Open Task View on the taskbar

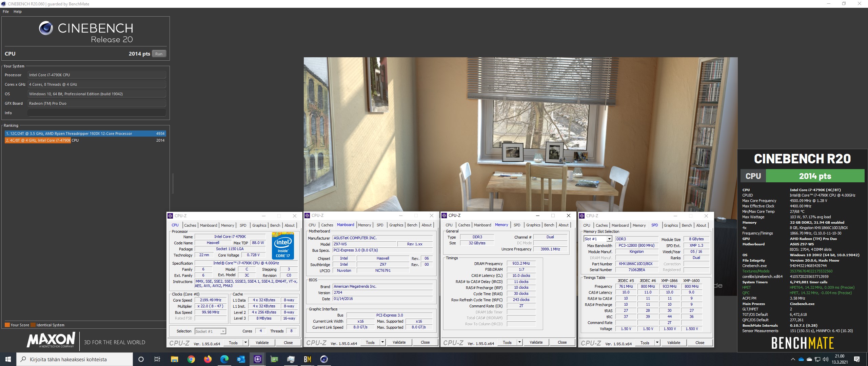(x=157, y=359)
